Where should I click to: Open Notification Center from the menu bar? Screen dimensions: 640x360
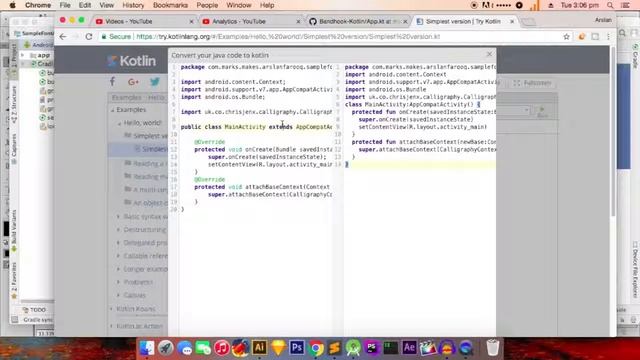tap(625, 5)
